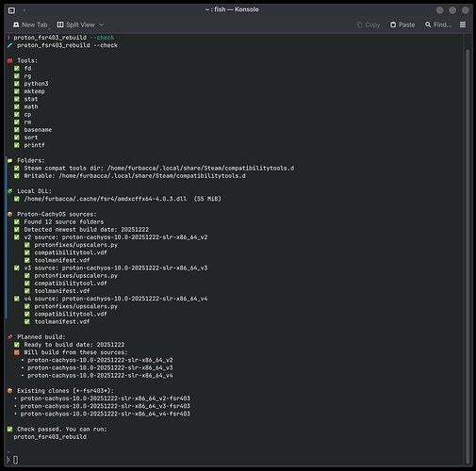This screenshot has height=471, width=476.
Task: Click the brick icon beside Will build from these sources
Action: click(x=17, y=352)
